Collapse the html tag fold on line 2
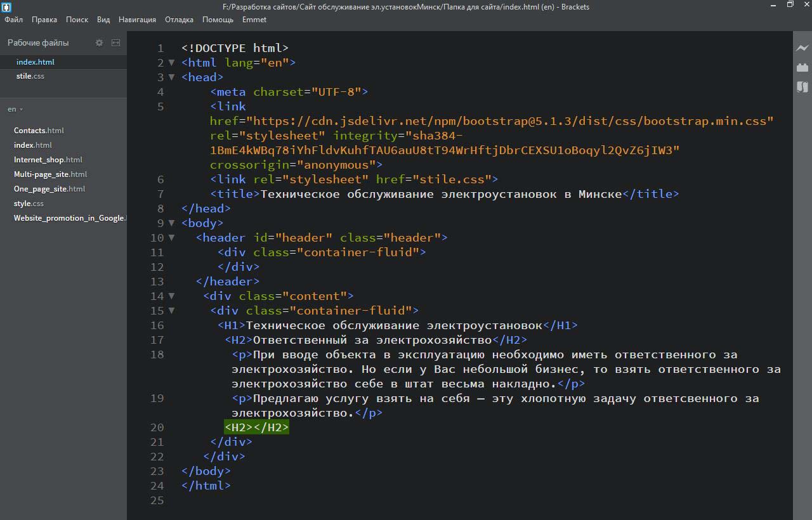Image resolution: width=812 pixels, height=520 pixels. 171,63
